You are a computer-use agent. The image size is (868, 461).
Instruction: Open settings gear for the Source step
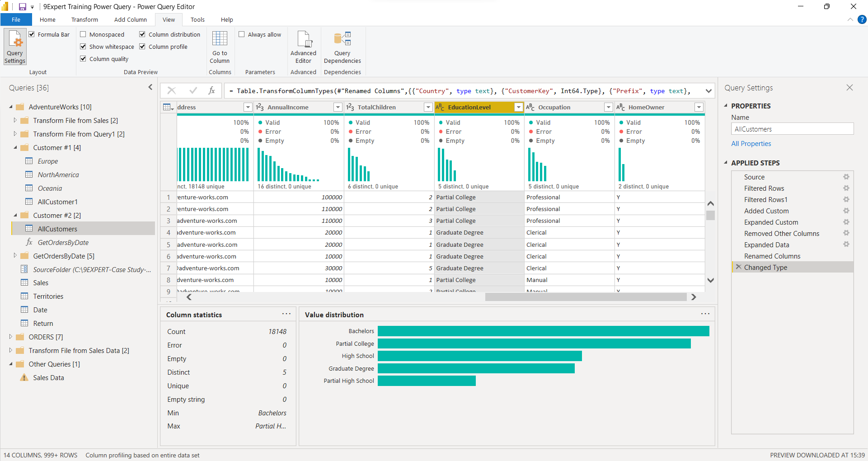tap(847, 177)
